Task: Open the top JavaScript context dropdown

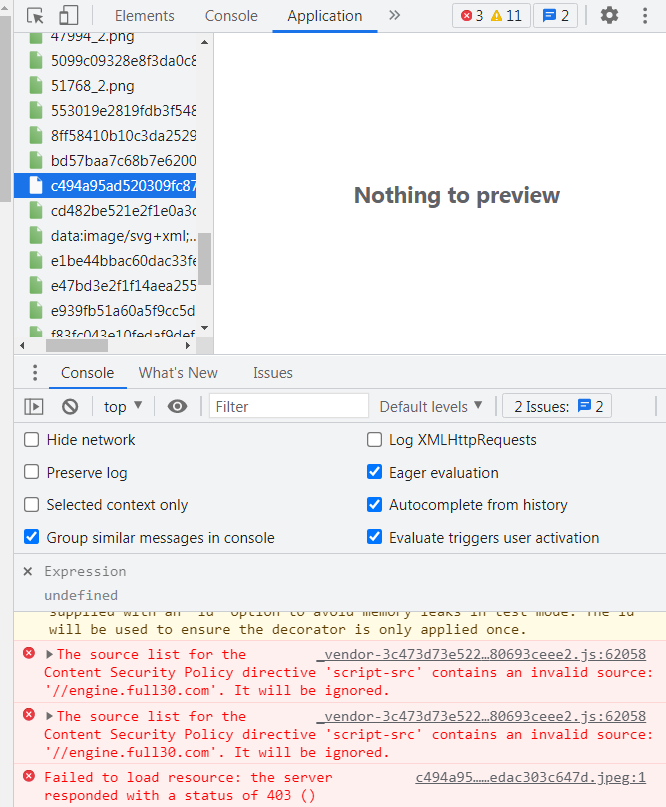Action: [123, 407]
